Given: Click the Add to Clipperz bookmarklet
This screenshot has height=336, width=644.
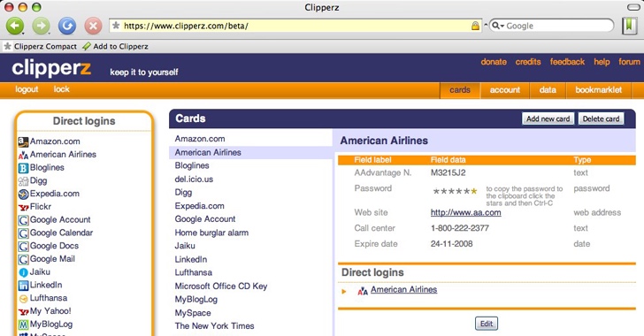Looking at the screenshot, I should point(115,46).
